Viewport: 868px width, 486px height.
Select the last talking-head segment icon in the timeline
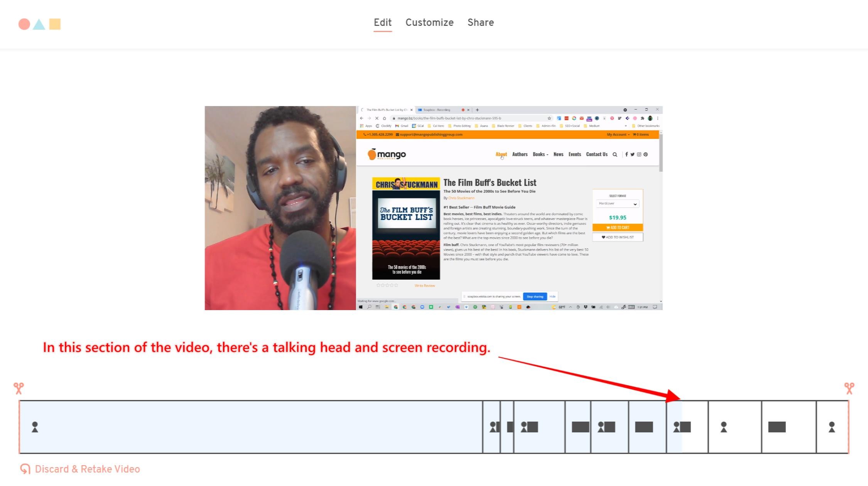point(832,427)
